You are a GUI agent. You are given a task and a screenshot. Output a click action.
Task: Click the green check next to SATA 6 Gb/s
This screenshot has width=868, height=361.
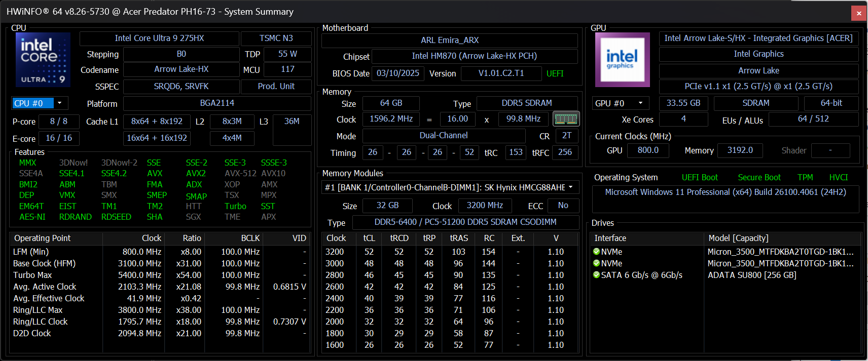[x=596, y=275]
